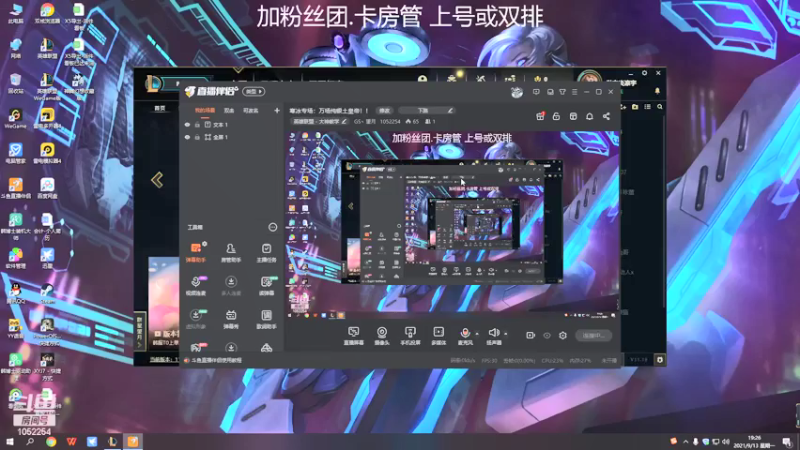The image size is (800, 450).
Task: Open the store icon beside the bell
Action: [x=573, y=116]
